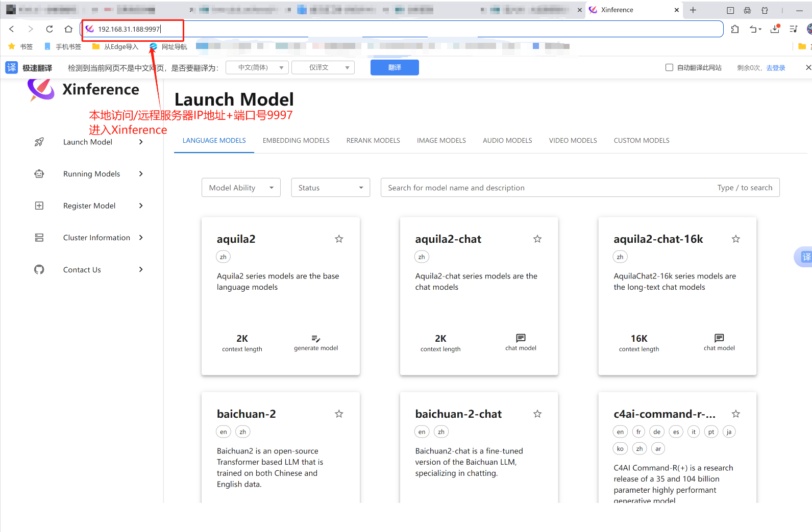
Task: Switch to VIDEO MODELS tab
Action: pyautogui.click(x=573, y=140)
